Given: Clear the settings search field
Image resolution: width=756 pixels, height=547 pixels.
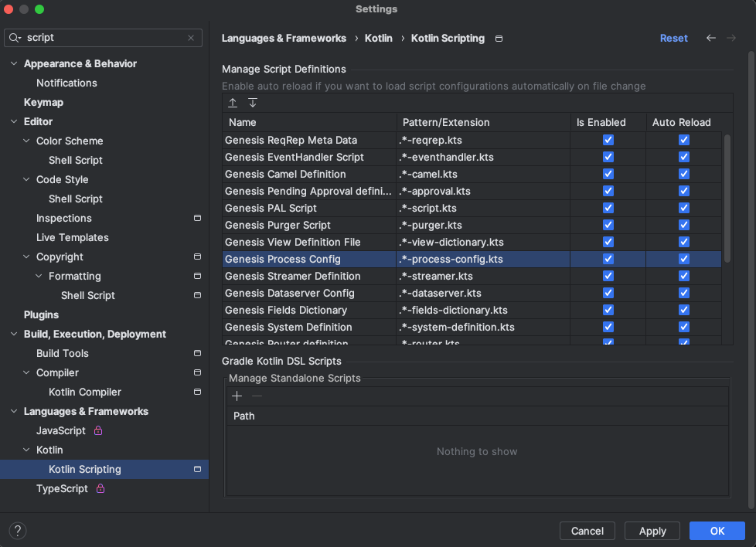Looking at the screenshot, I should (x=191, y=38).
